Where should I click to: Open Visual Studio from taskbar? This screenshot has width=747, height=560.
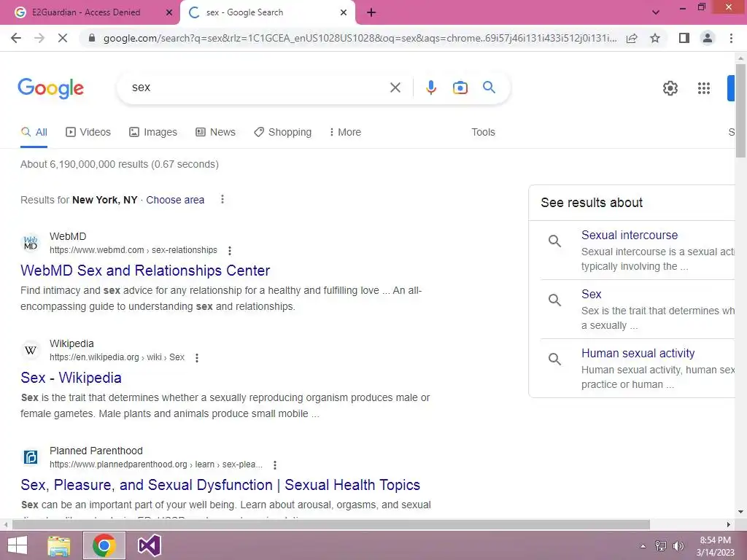coord(149,545)
